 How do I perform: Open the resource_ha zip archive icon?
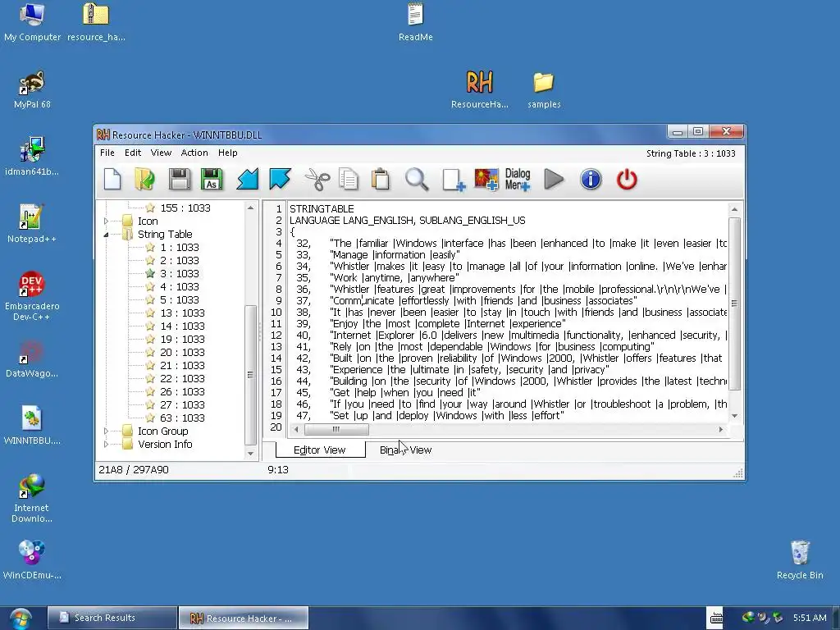coord(96,22)
